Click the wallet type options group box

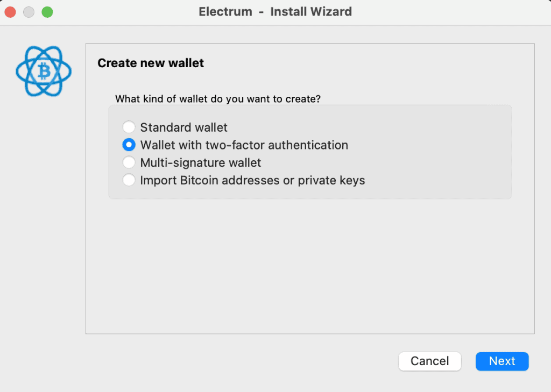pos(310,152)
